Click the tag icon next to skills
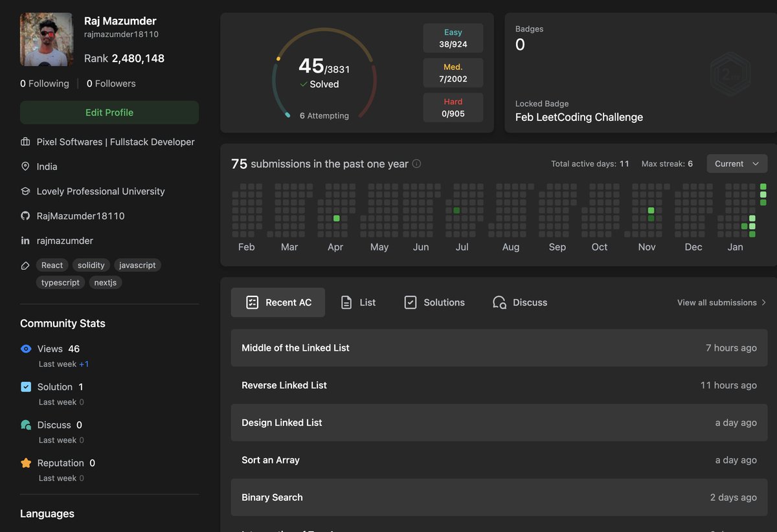This screenshot has height=532, width=777. click(25, 265)
